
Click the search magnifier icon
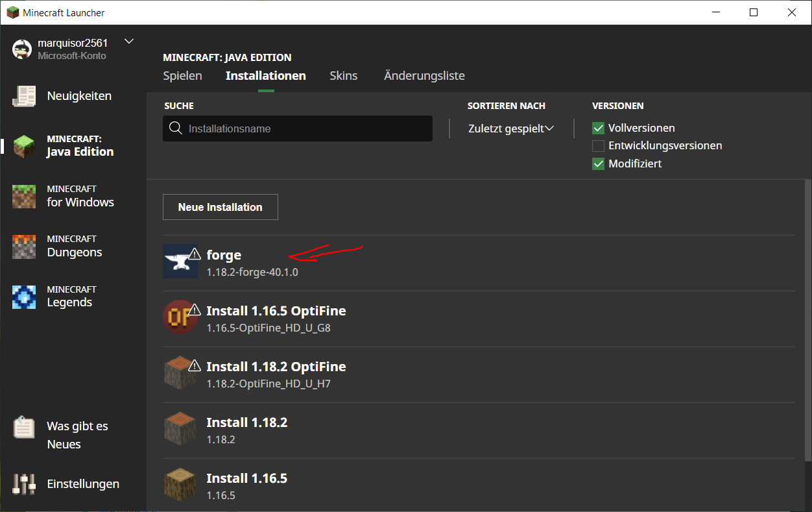click(x=175, y=128)
